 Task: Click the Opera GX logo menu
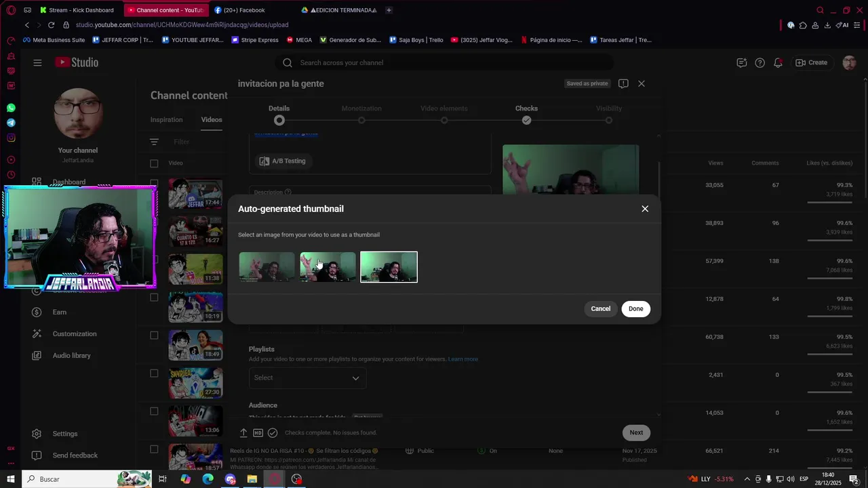(x=11, y=10)
